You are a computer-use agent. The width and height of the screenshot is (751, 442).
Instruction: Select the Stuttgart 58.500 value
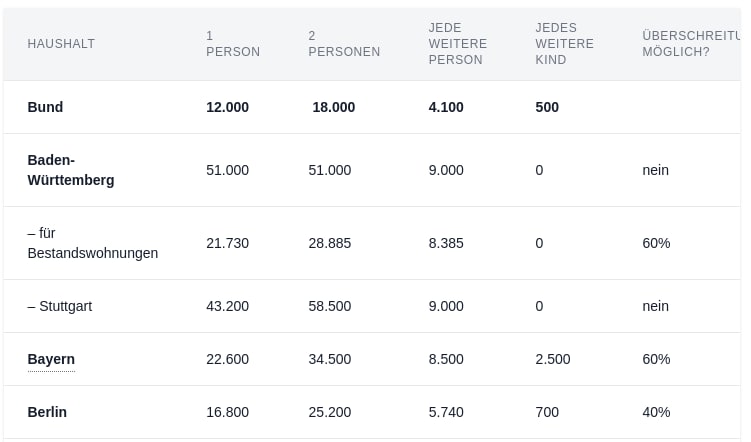[330, 306]
